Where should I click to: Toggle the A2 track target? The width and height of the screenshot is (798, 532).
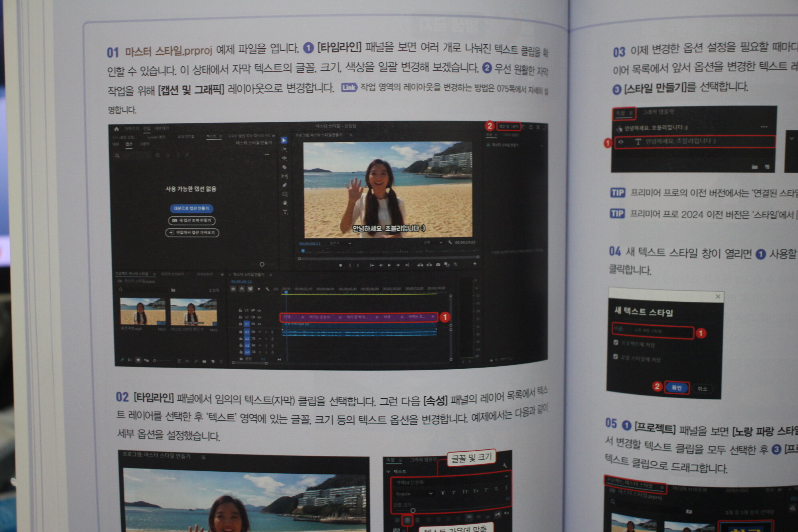tap(247, 338)
